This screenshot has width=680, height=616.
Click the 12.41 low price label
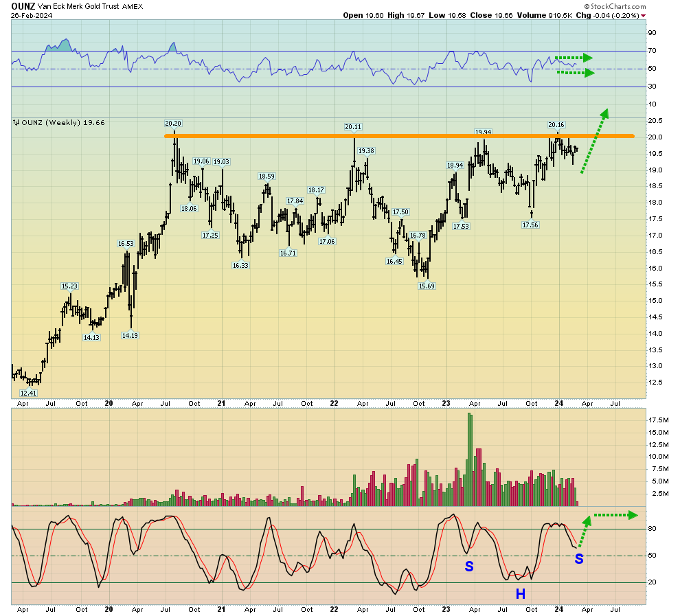(28, 393)
